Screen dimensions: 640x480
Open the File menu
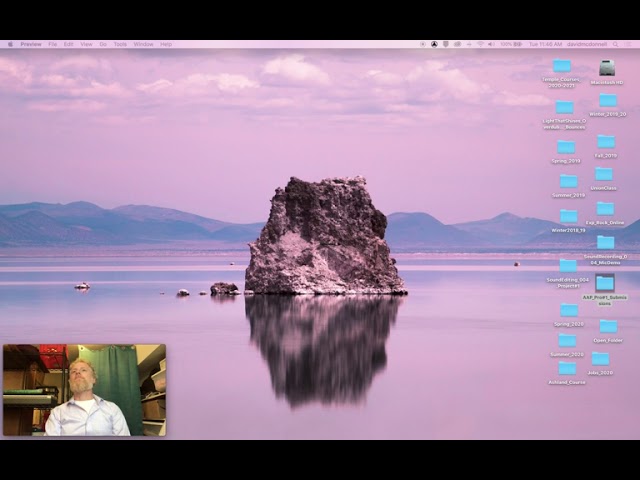pyautogui.click(x=53, y=44)
